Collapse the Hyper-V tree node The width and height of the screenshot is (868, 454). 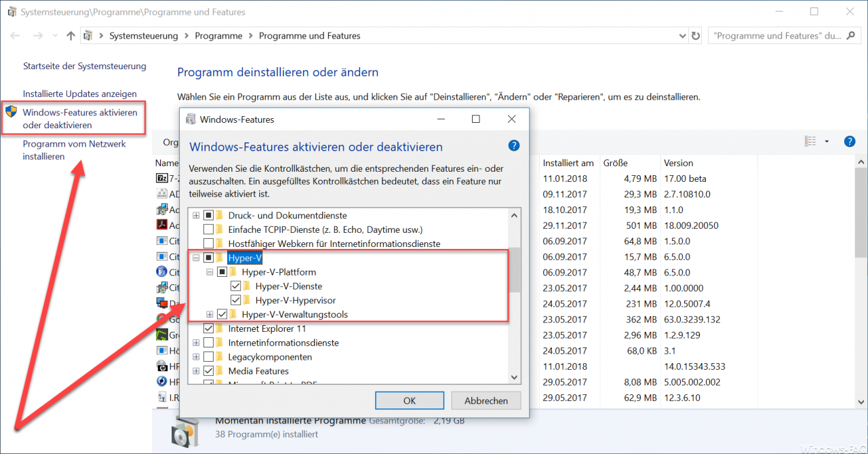(x=196, y=257)
